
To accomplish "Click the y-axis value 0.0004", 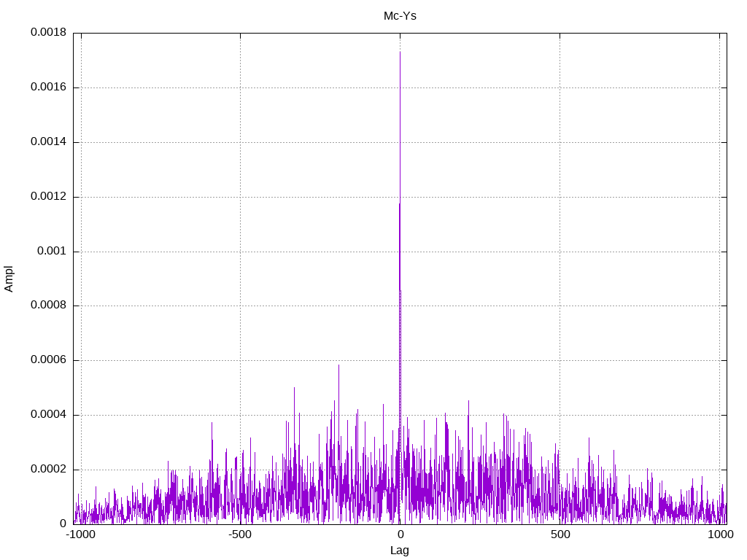I will pyautogui.click(x=49, y=415).
